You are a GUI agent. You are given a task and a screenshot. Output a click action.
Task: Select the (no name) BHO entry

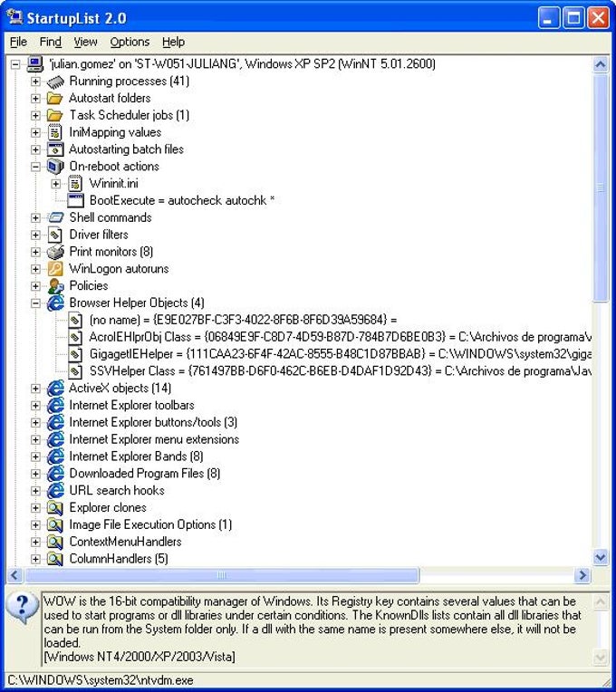point(243,320)
